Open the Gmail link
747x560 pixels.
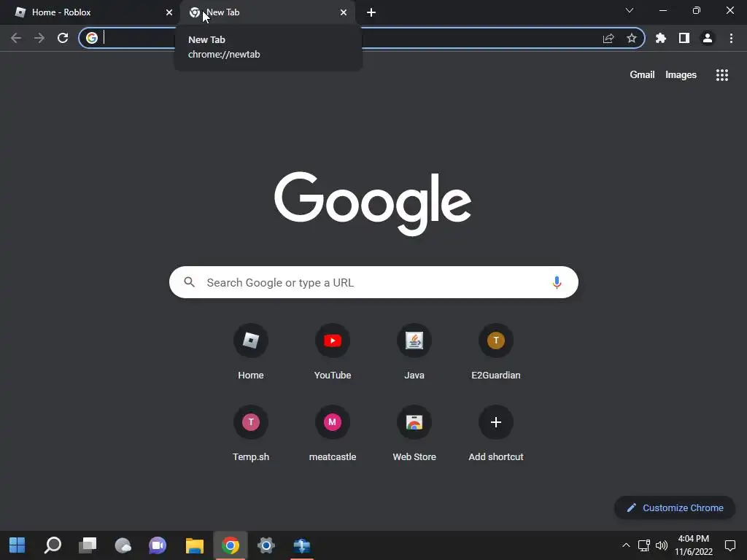click(x=642, y=75)
